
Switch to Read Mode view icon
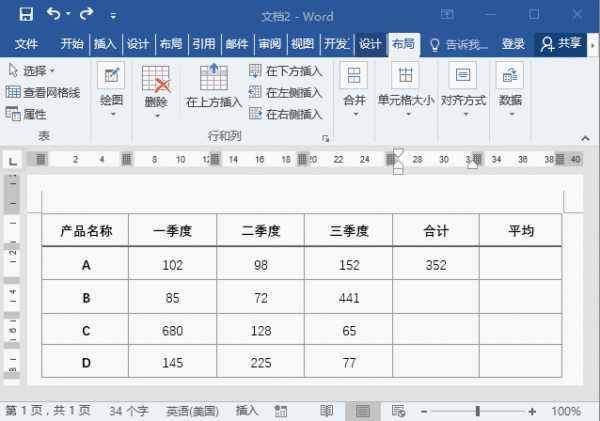coord(326,411)
